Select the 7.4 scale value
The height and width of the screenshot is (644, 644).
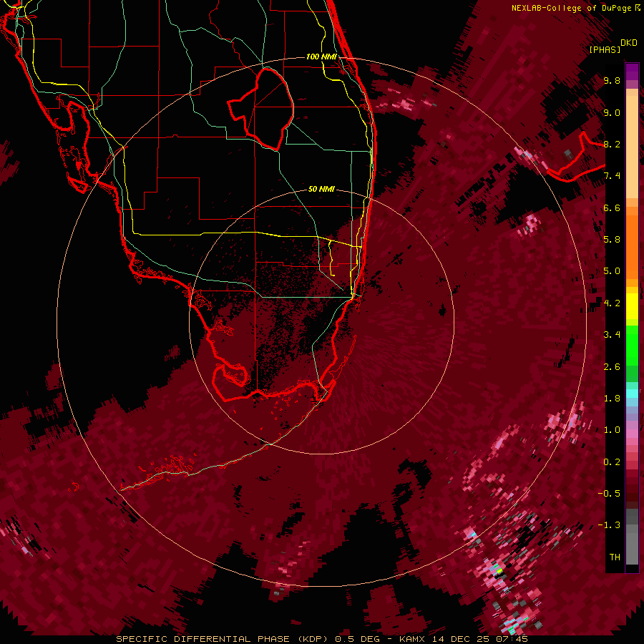(612, 176)
